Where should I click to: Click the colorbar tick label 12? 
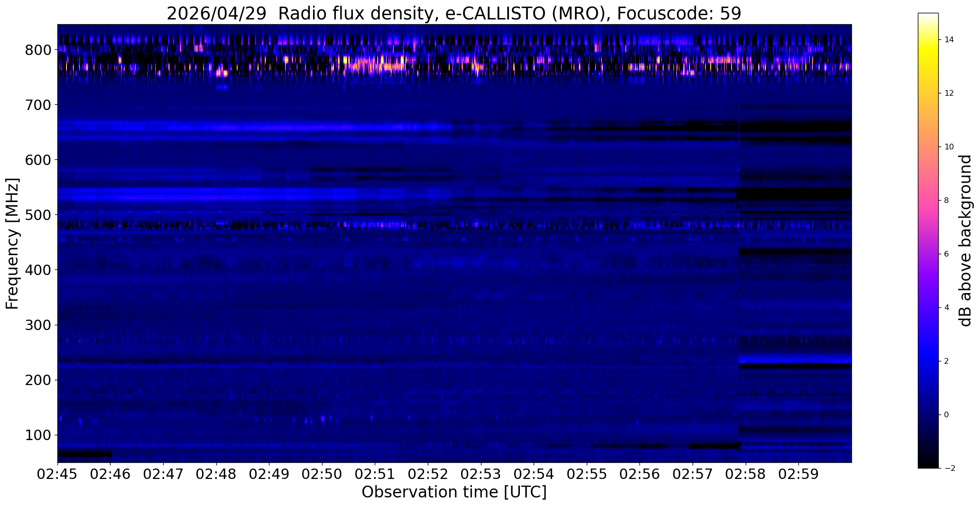949,93
